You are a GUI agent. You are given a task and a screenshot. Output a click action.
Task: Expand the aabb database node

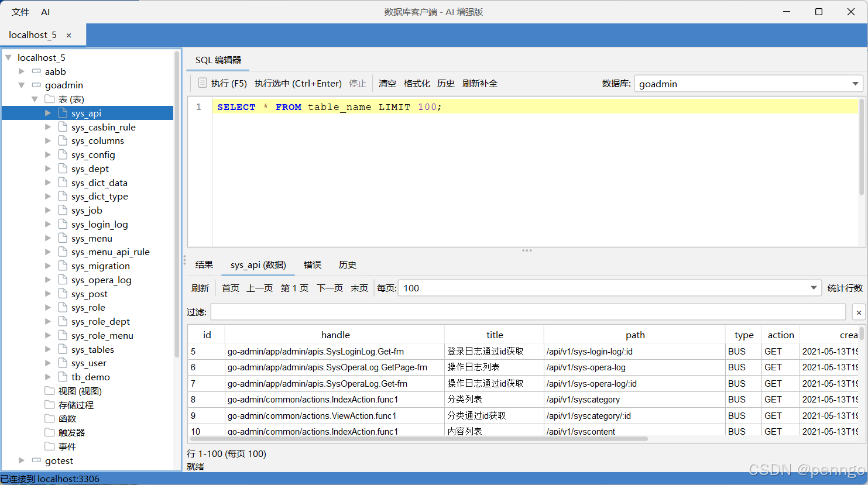pyautogui.click(x=22, y=71)
